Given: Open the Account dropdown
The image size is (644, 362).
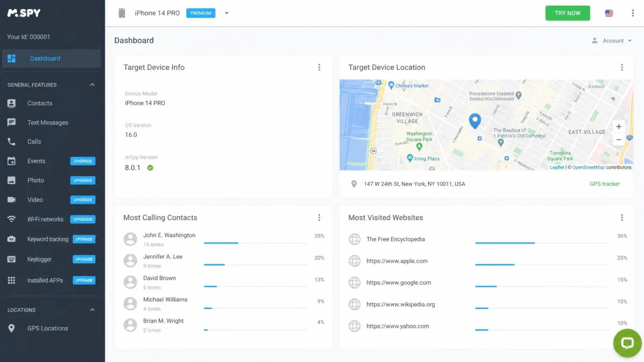Looking at the screenshot, I should click(612, 41).
